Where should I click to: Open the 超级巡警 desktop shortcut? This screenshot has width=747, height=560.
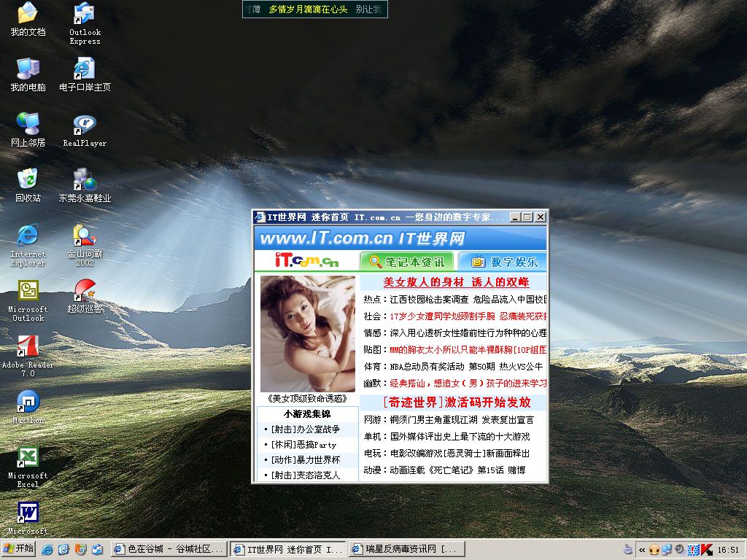(85, 297)
